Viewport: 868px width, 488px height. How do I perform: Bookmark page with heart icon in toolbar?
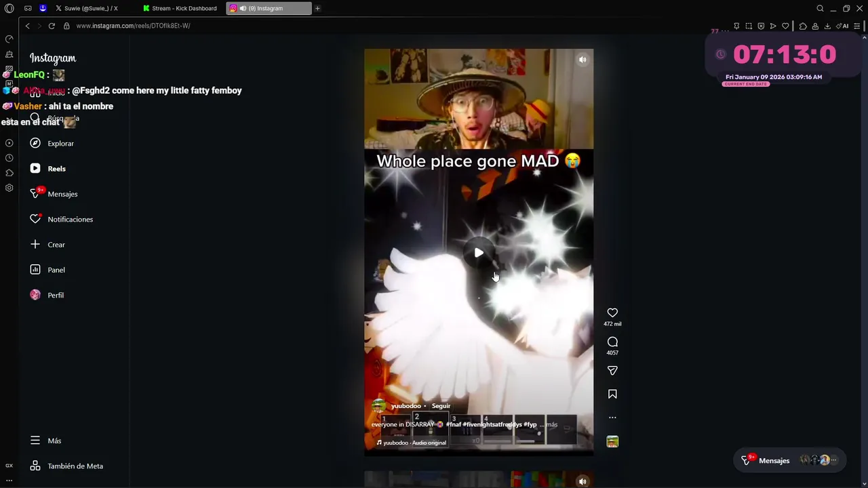[785, 26]
